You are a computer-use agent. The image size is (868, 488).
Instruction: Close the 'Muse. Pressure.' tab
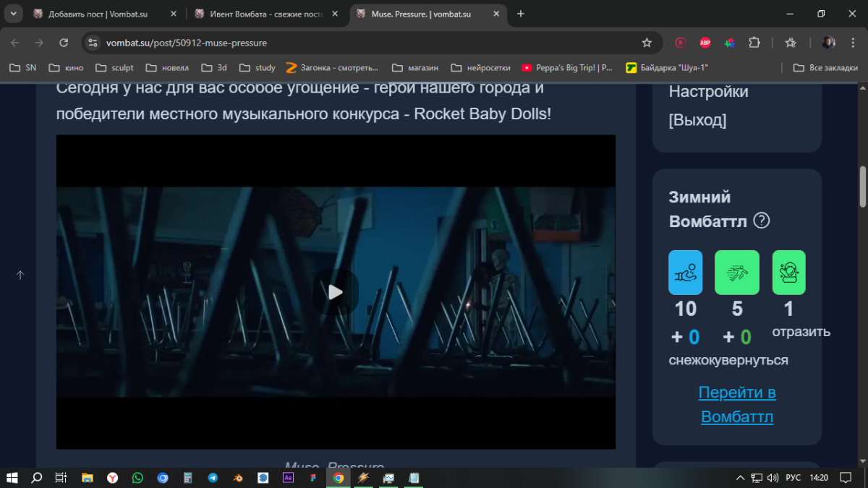click(x=498, y=14)
